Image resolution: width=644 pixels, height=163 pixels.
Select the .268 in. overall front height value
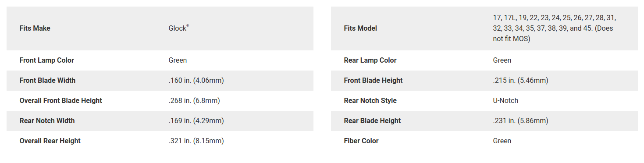(x=194, y=101)
